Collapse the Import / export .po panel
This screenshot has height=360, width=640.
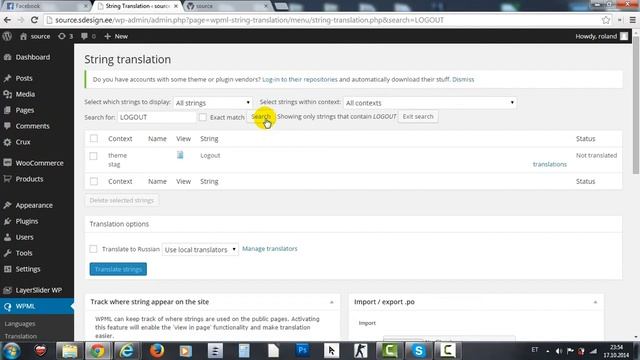pyautogui.click(x=595, y=302)
